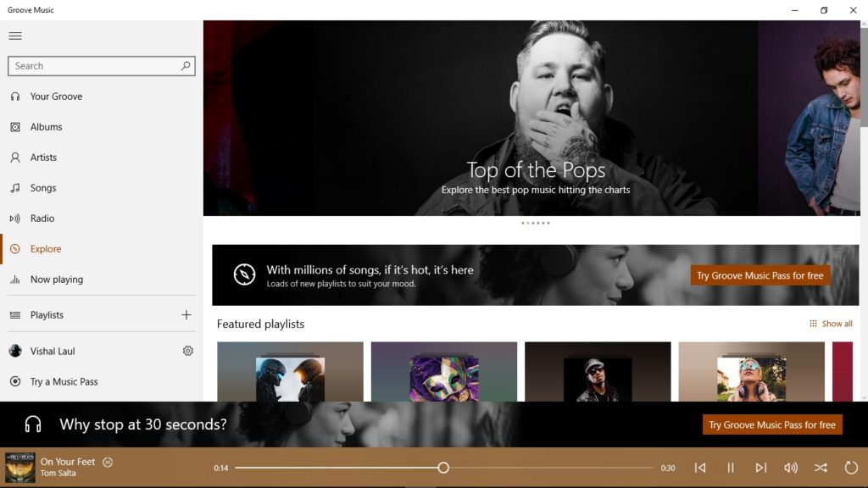Click the smiley icon beside On Your Feet
Screen dimensions: 868x488
click(x=108, y=462)
